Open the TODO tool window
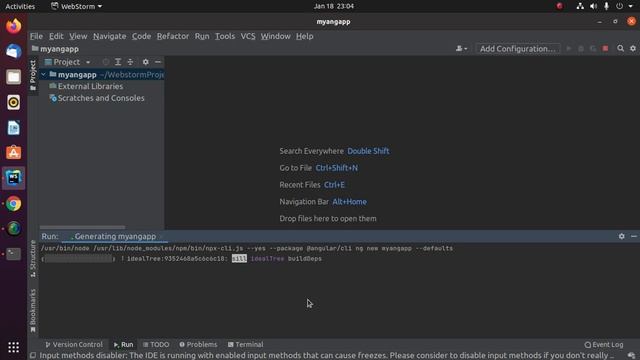This screenshot has height=360, width=640. 156,344
